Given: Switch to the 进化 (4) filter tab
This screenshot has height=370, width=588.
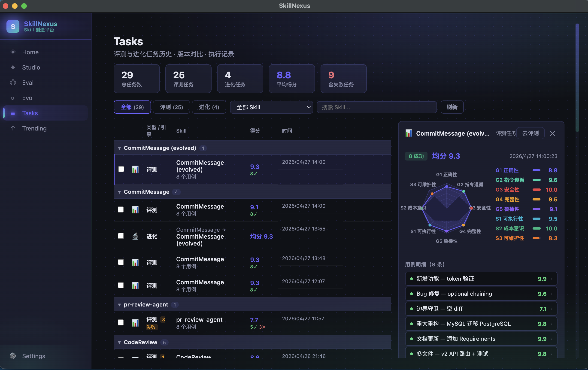Looking at the screenshot, I should pyautogui.click(x=209, y=107).
